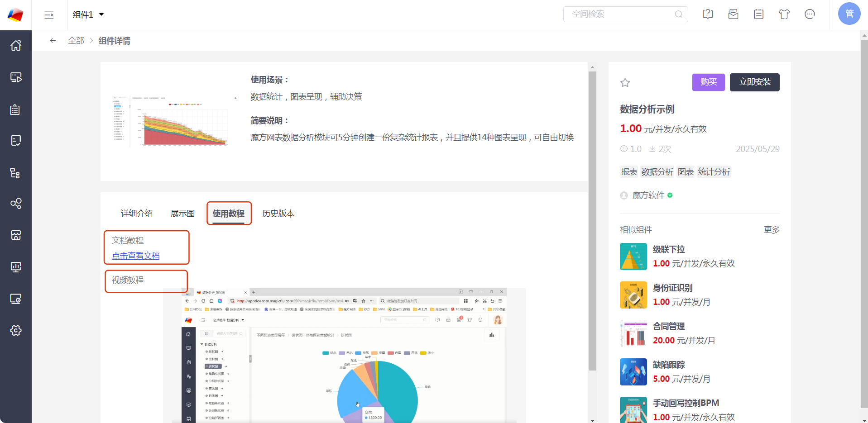
Task: Click the 立即安装 button
Action: point(755,82)
